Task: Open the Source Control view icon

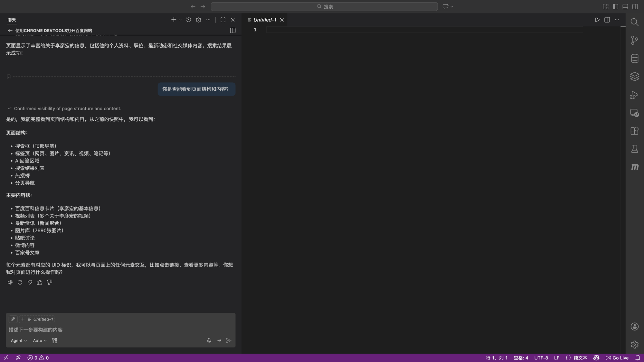Action: (x=634, y=40)
